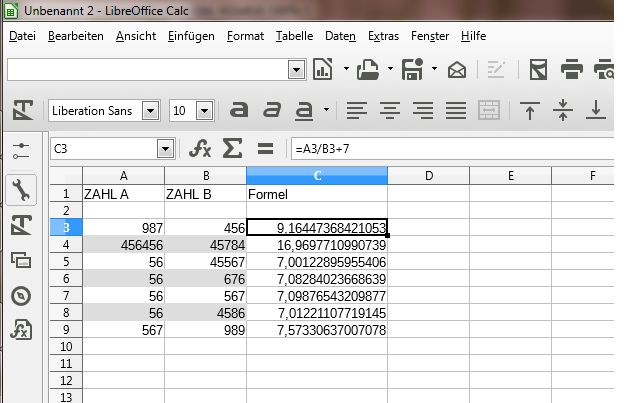Expand save options dropdown arrow
Viewport: 644px width, 403px height.
pyautogui.click(x=434, y=69)
